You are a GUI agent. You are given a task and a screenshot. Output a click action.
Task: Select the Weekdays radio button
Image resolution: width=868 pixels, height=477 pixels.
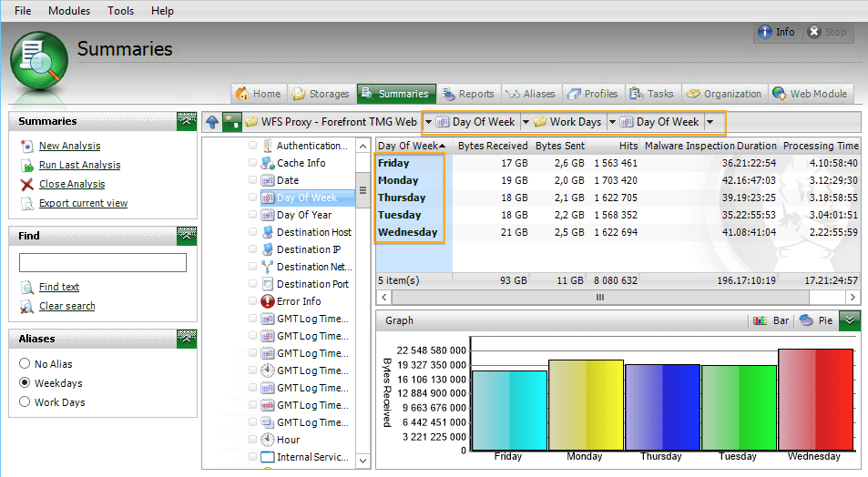pyautogui.click(x=25, y=382)
